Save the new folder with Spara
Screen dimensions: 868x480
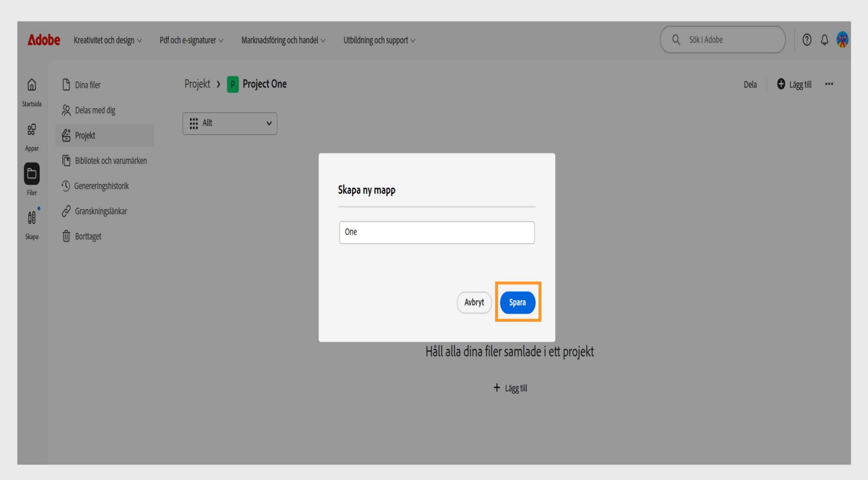click(518, 303)
